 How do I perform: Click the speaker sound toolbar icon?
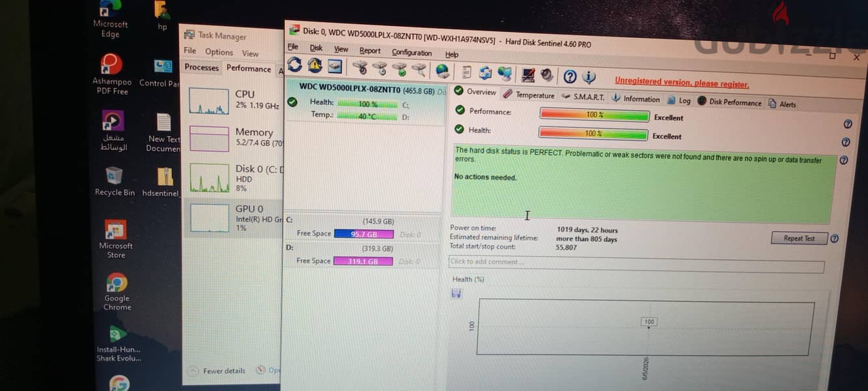(546, 75)
